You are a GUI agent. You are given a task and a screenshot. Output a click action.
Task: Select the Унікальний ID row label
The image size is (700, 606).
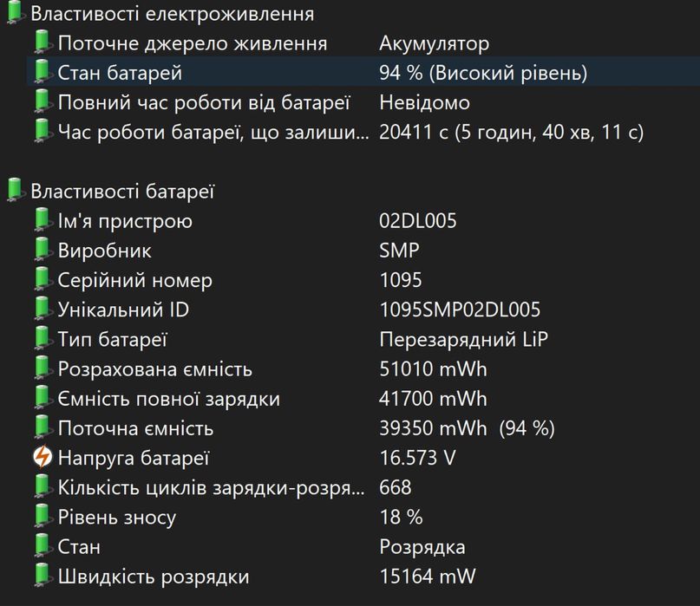(123, 310)
